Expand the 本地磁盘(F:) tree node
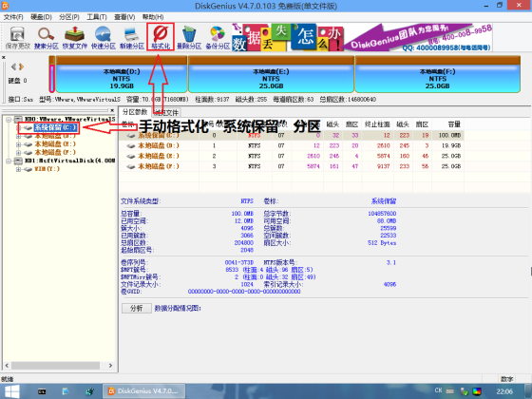The height and width of the screenshot is (399, 532). (x=19, y=153)
